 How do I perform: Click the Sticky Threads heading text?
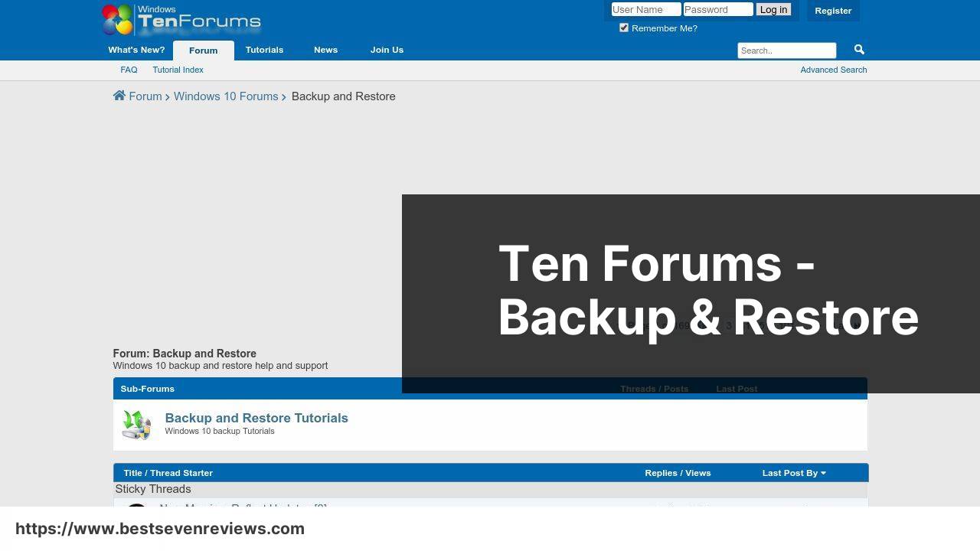point(153,489)
